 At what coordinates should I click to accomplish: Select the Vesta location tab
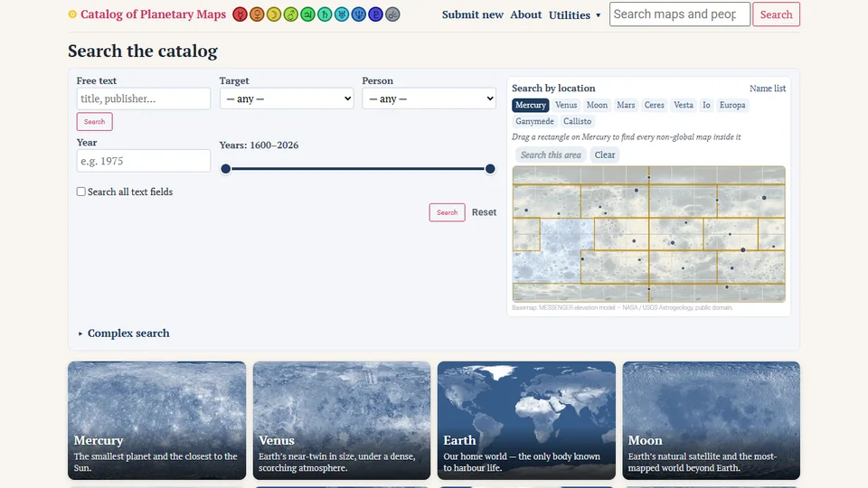click(x=684, y=105)
